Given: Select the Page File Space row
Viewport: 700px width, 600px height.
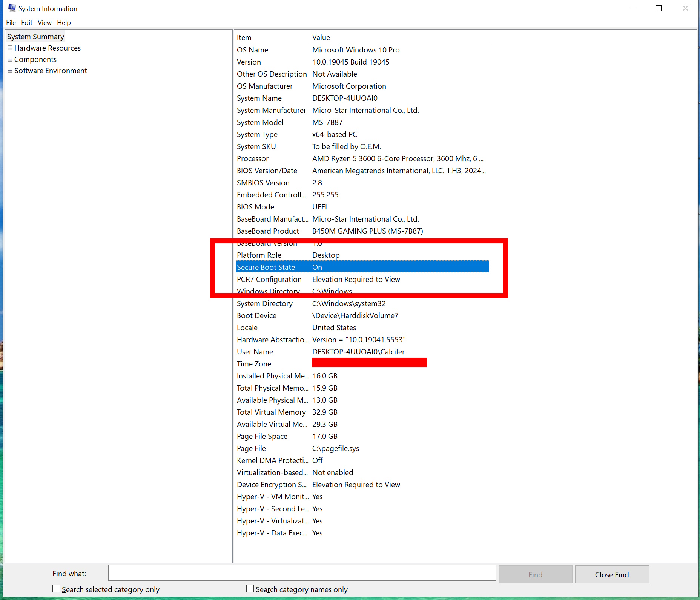Looking at the screenshot, I should (362, 436).
